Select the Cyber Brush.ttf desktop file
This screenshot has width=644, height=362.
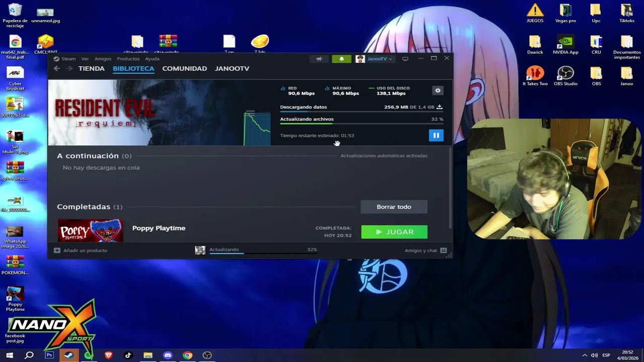(15, 79)
